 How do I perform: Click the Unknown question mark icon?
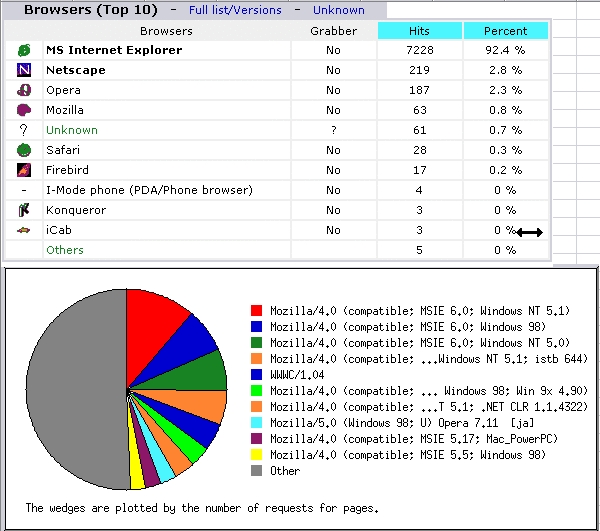(25, 130)
